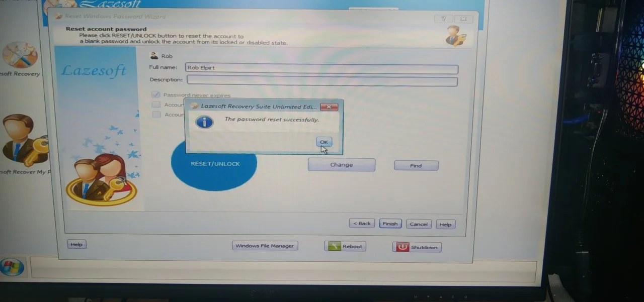Image resolution: width=644 pixels, height=302 pixels.
Task: Click the blue RESET/UNLOCK button
Action: point(214,164)
